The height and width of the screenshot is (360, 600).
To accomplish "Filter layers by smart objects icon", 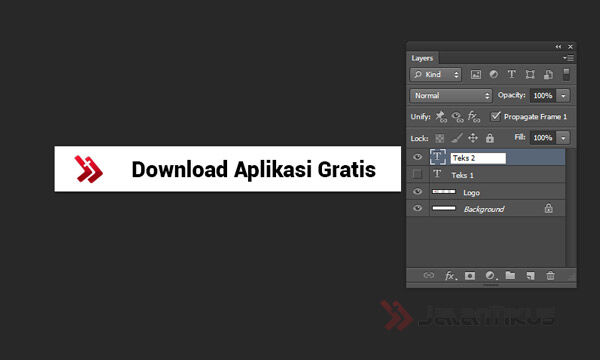I will pyautogui.click(x=548, y=75).
